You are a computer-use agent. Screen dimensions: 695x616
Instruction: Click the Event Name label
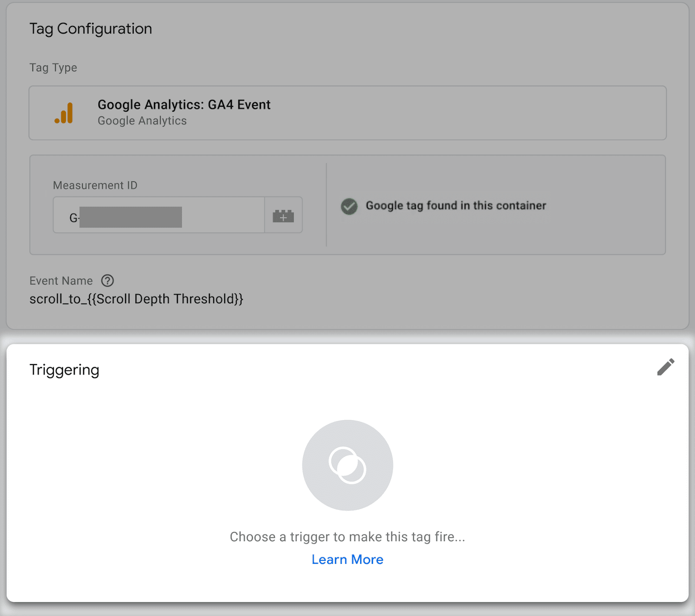coord(61,281)
